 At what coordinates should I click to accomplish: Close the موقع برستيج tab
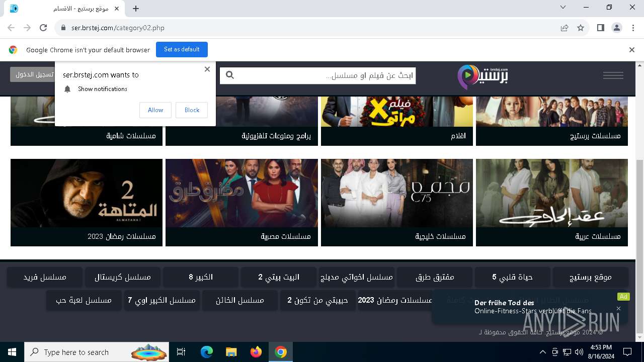point(117,9)
